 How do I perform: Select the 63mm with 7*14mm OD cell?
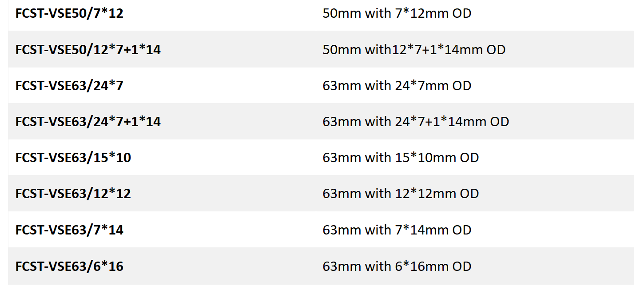[x=397, y=230]
